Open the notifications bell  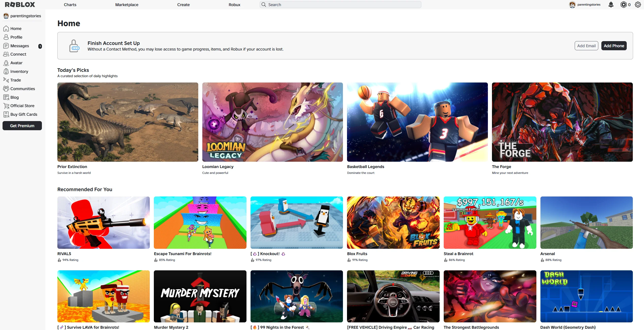tap(611, 5)
